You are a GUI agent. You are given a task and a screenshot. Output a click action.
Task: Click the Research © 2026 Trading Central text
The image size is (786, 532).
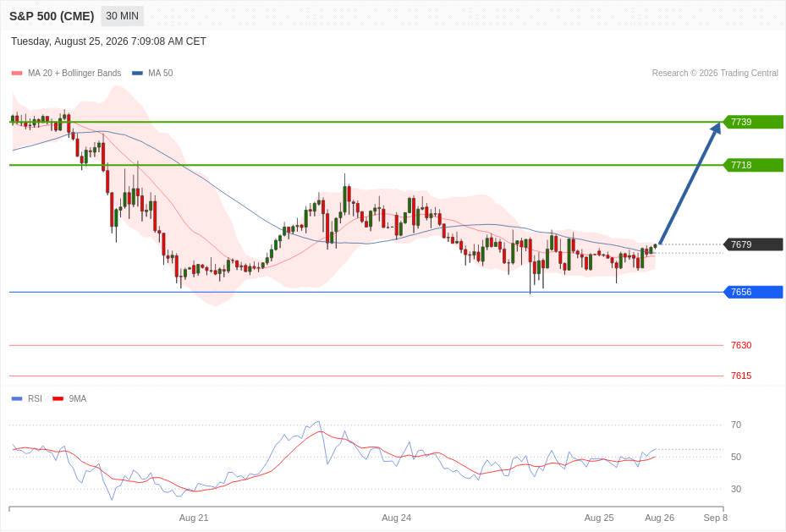(x=715, y=73)
